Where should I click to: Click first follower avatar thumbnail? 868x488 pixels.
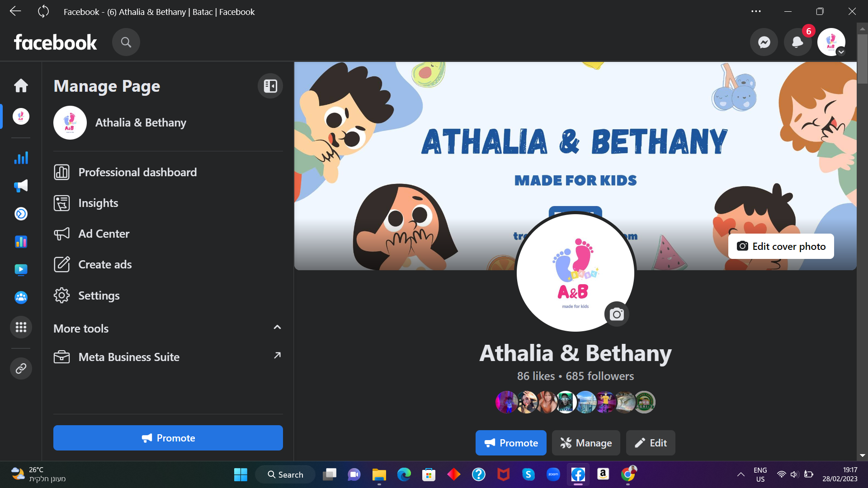506,402
